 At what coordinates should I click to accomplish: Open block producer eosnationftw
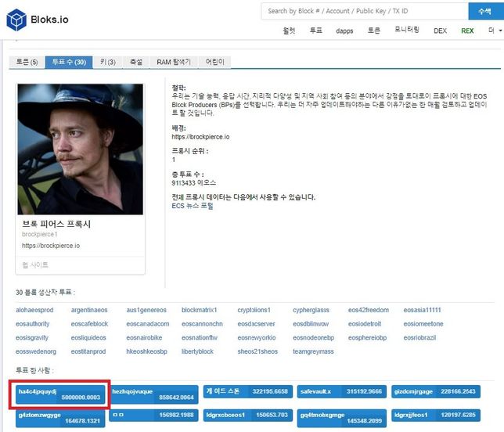click(x=200, y=338)
